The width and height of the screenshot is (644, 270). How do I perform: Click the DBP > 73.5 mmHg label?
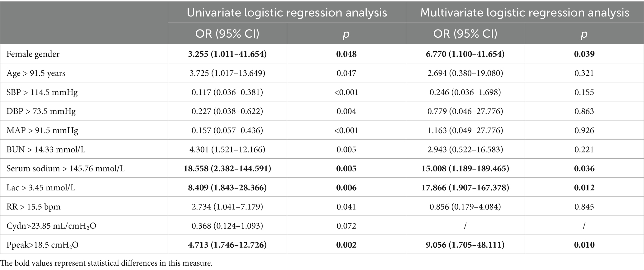point(41,111)
